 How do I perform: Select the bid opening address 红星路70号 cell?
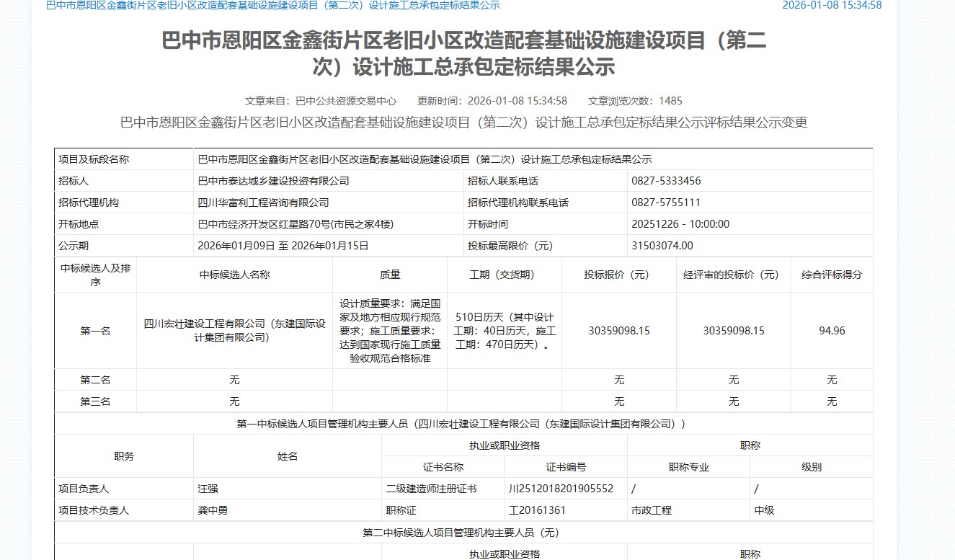(x=296, y=224)
